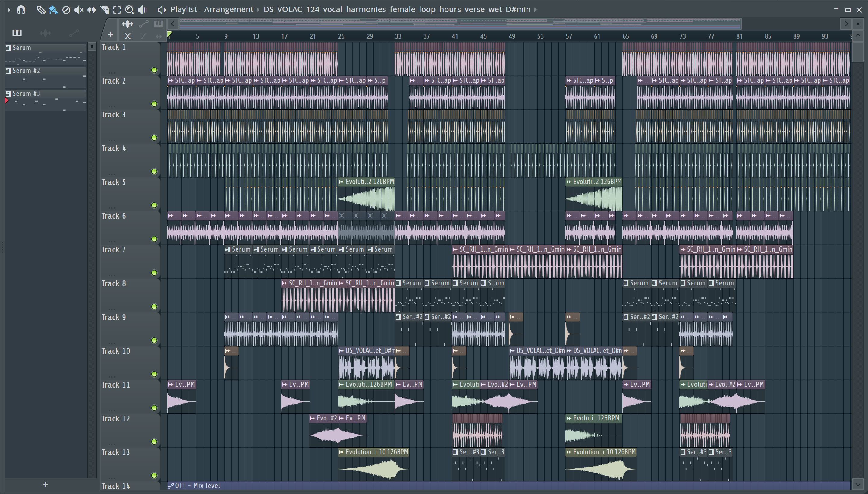Screen dimensions: 868x494
Task: Open the playlist options menu arrow
Action: pos(8,10)
